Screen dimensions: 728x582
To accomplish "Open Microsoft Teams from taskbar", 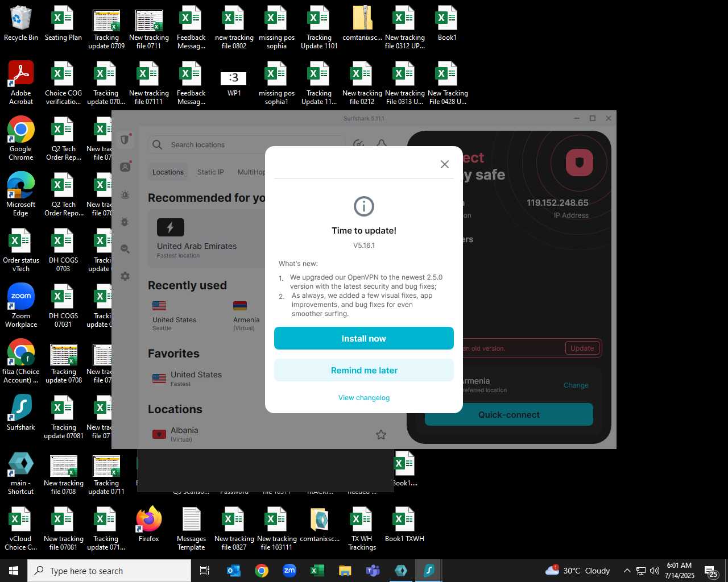I will click(373, 571).
